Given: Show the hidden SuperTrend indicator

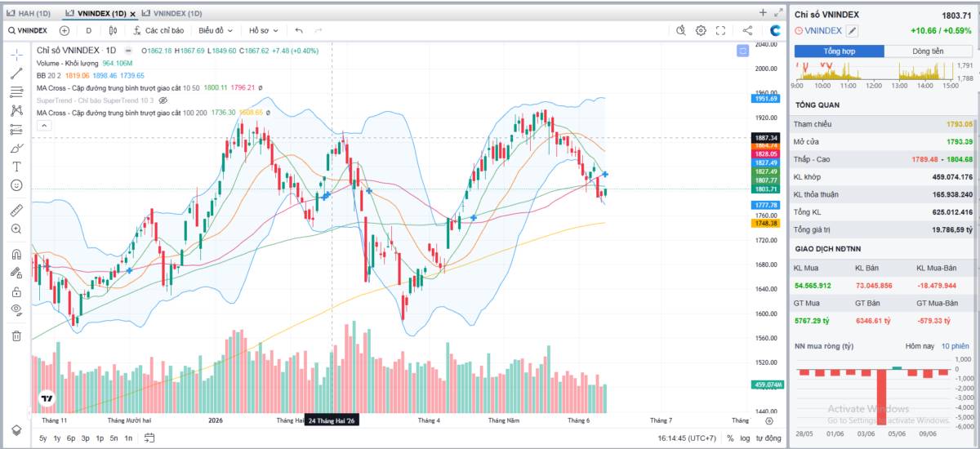Looking at the screenshot, I should [163, 100].
